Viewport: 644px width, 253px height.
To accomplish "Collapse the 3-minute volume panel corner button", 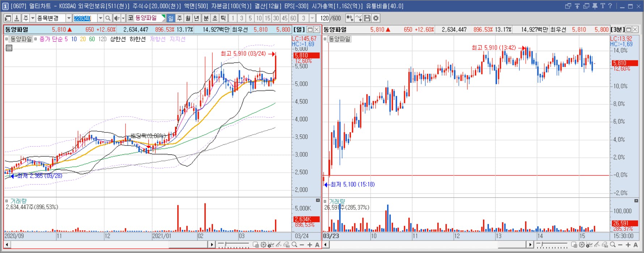I will pos(636,201).
